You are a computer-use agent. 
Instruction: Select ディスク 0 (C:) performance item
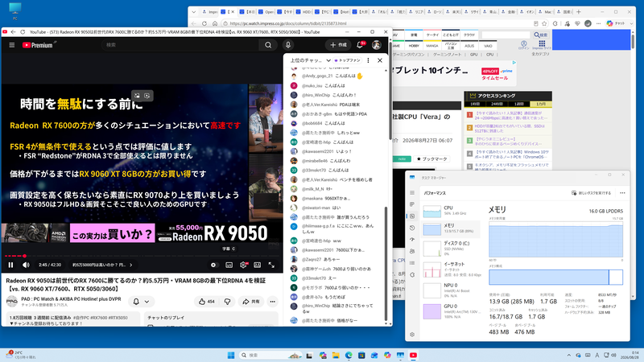[x=451, y=249]
